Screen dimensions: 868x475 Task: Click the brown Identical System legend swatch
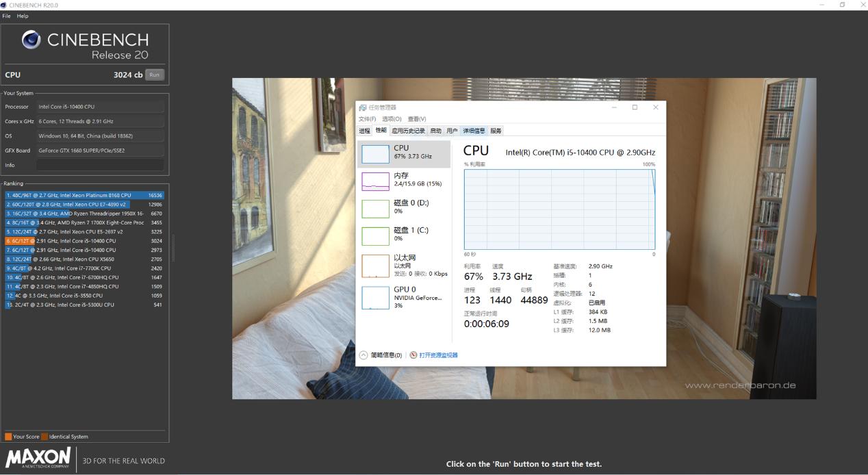point(44,437)
